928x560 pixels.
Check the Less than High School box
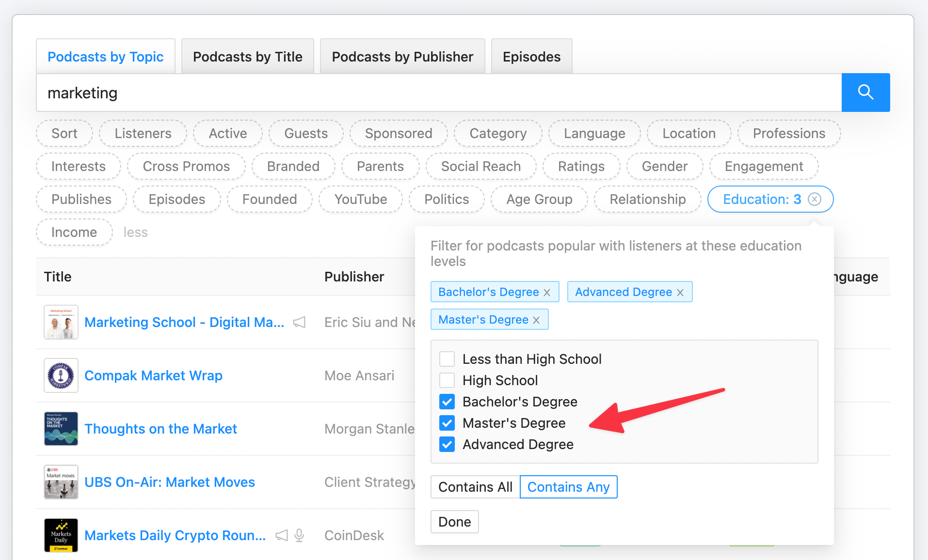click(447, 359)
